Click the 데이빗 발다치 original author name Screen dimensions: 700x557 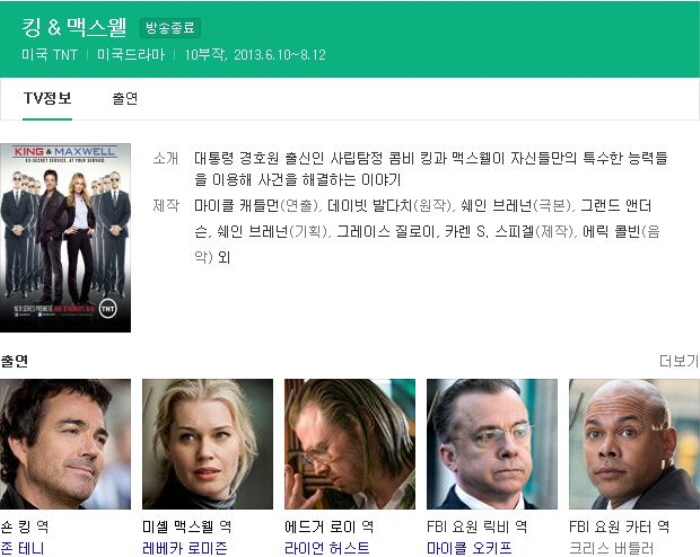(370, 206)
